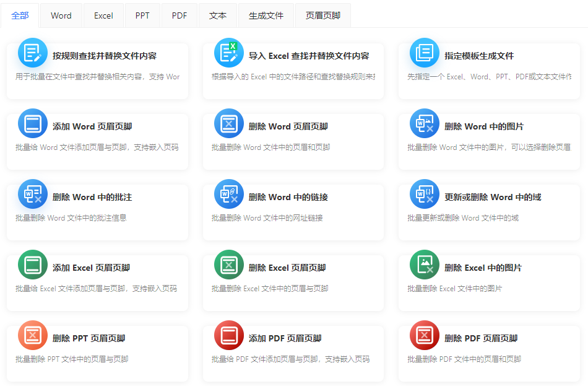Click the 更新或删除 Word 中的域 icon
Screen dimensions: 588x386
(425, 194)
